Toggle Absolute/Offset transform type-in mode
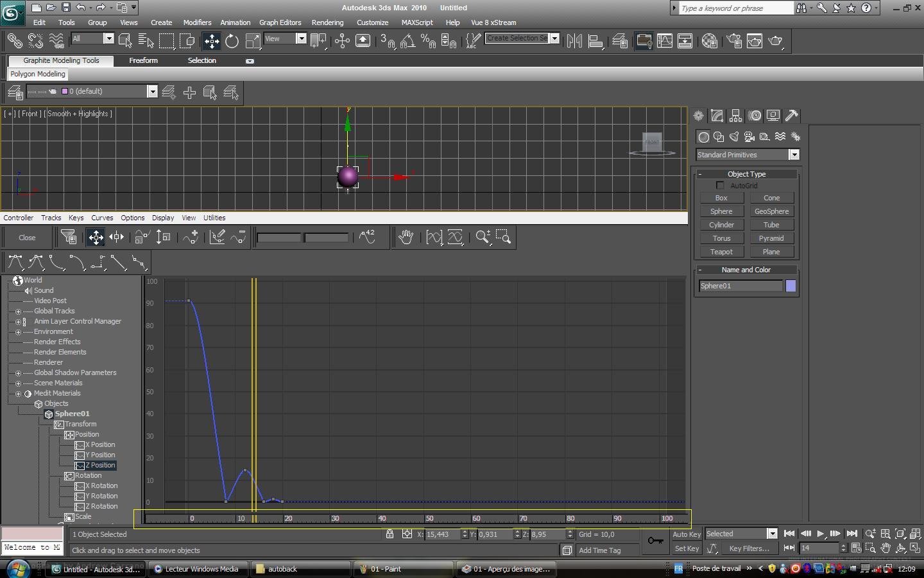The height and width of the screenshot is (578, 924). [407, 534]
